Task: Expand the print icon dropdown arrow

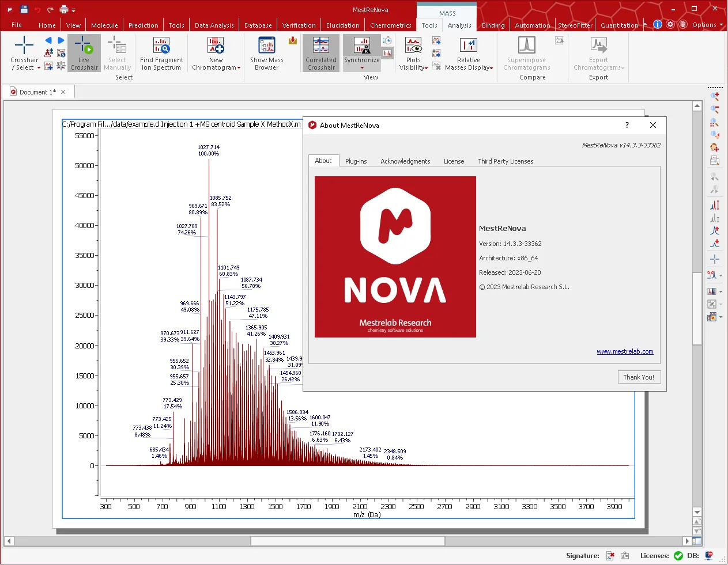Action: [74, 10]
